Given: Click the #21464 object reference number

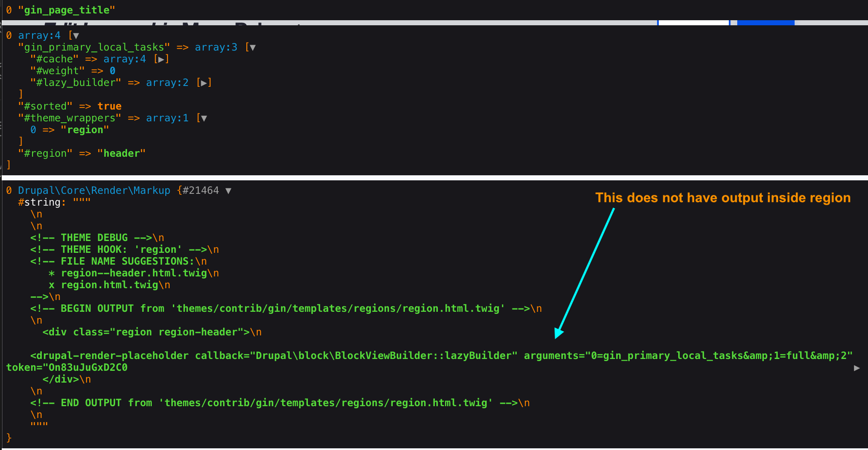Looking at the screenshot, I should coord(201,190).
